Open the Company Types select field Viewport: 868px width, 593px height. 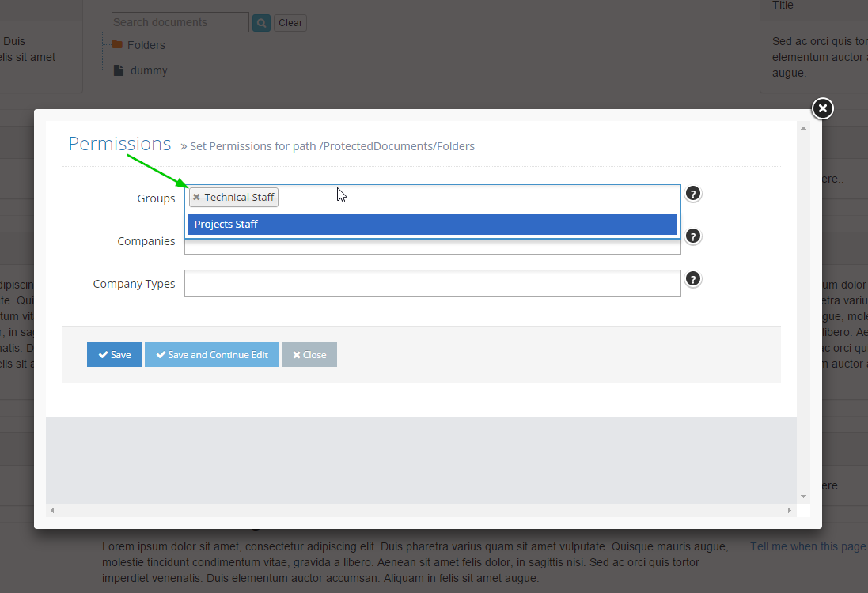432,283
